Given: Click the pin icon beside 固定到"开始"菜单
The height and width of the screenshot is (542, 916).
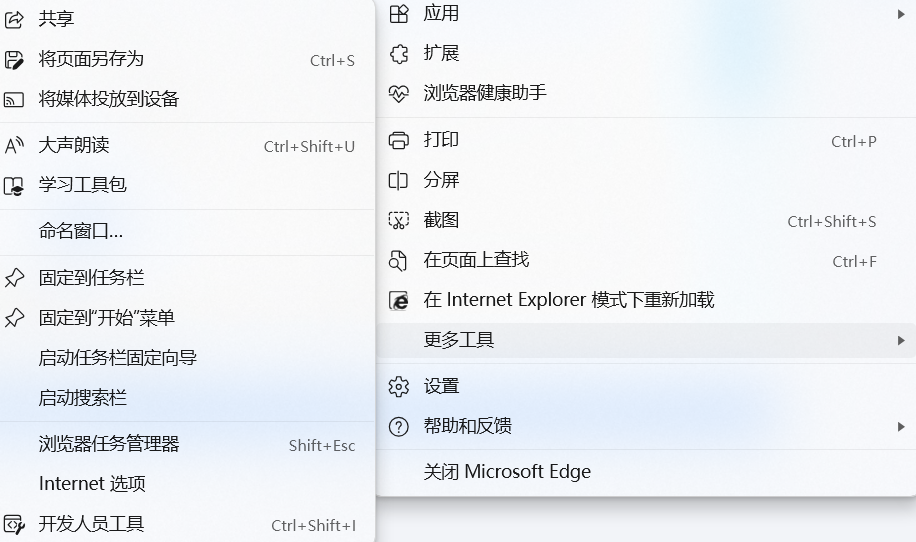Looking at the screenshot, I should tap(14, 318).
